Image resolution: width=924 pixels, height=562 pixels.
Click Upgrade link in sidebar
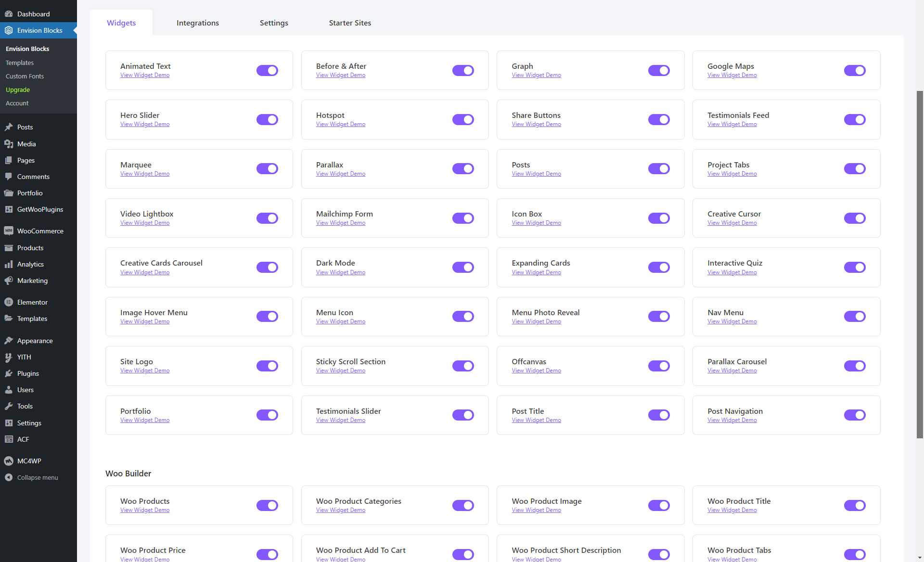tap(17, 89)
